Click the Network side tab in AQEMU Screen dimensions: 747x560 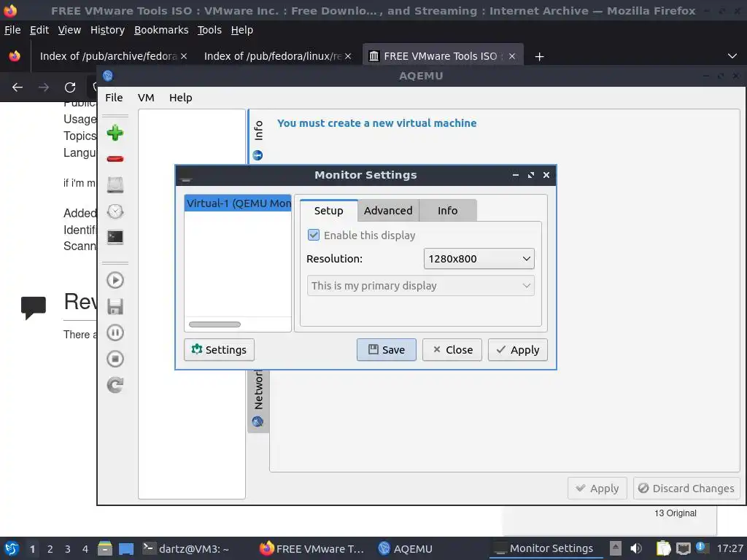coord(258,400)
